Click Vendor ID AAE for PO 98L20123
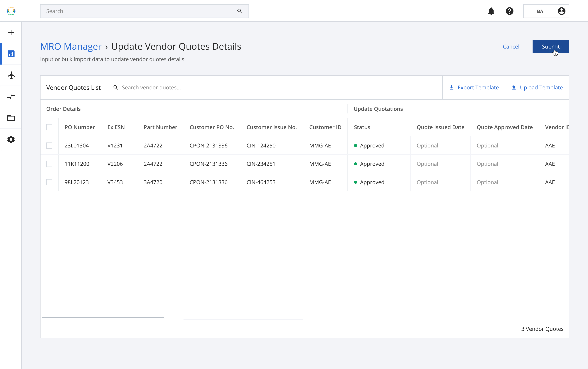588x369 pixels. 550,182
